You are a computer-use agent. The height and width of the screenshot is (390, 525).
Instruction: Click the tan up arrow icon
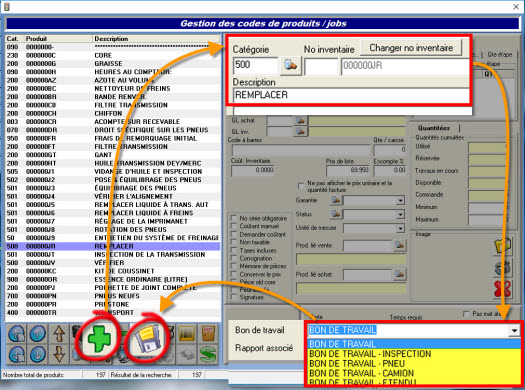tap(59, 334)
